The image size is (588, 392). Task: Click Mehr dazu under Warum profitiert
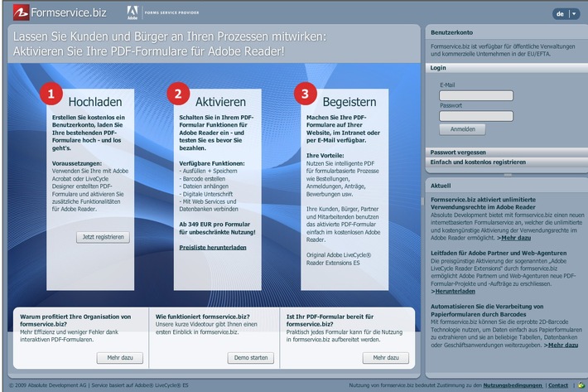120,358
